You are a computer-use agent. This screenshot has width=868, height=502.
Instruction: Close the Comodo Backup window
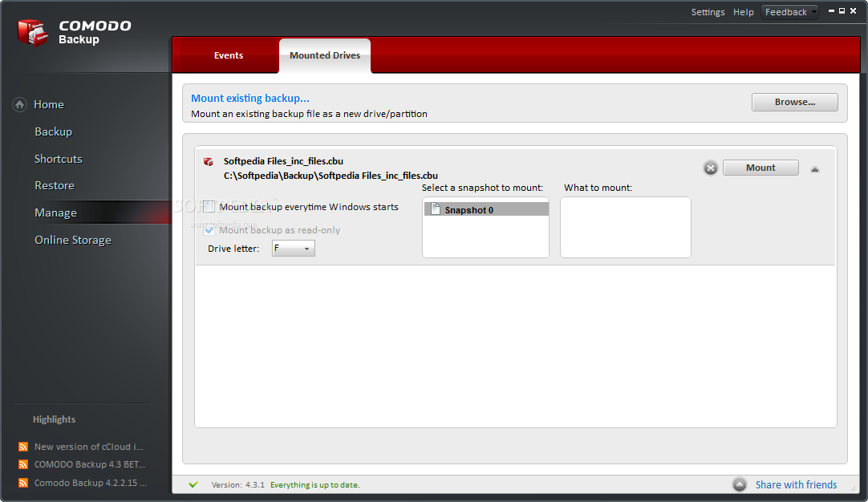tap(853, 11)
